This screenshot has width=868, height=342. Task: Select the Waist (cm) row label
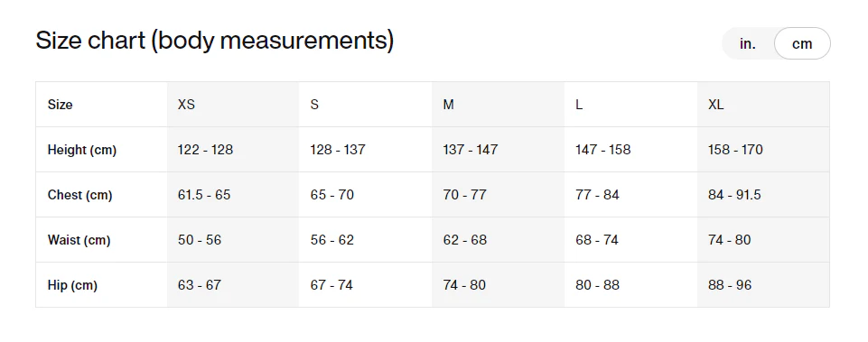pyautogui.click(x=79, y=240)
